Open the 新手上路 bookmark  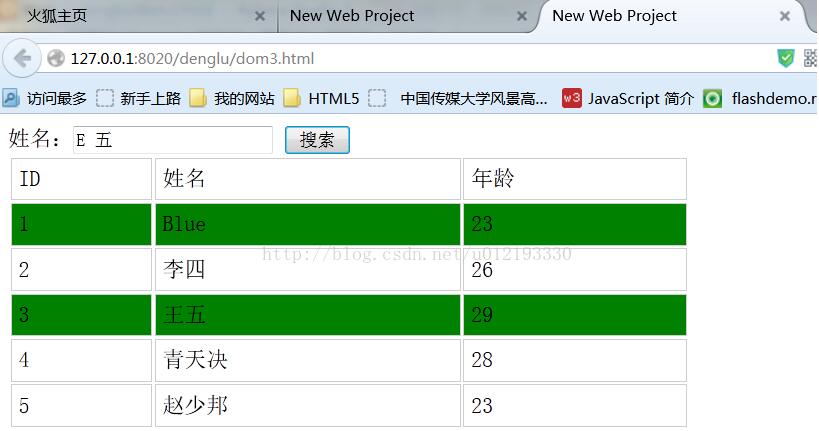pos(138,98)
